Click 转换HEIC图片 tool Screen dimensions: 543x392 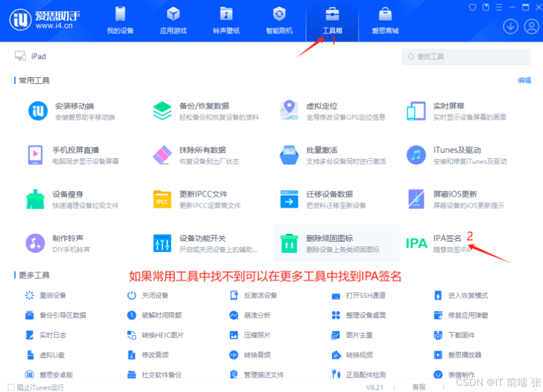pos(156,335)
